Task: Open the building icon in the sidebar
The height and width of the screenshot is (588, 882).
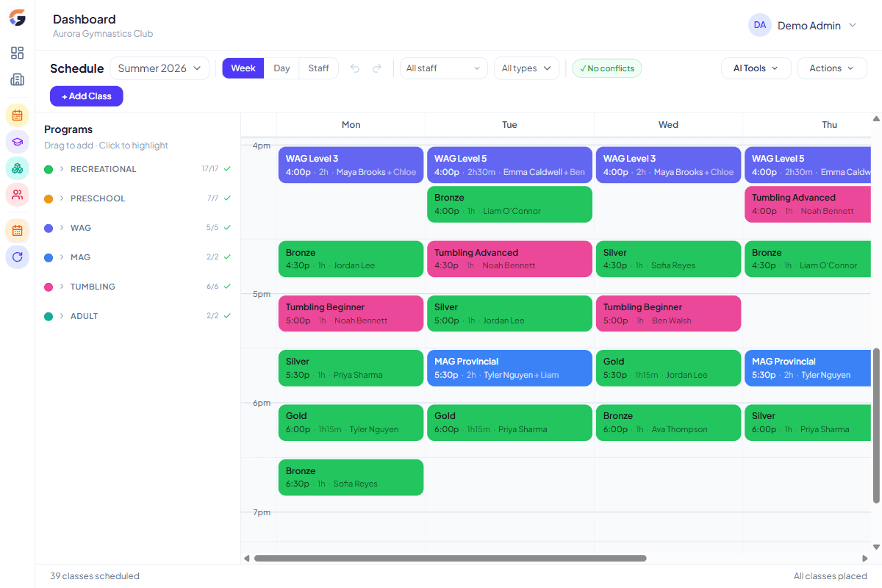Action: (18, 79)
